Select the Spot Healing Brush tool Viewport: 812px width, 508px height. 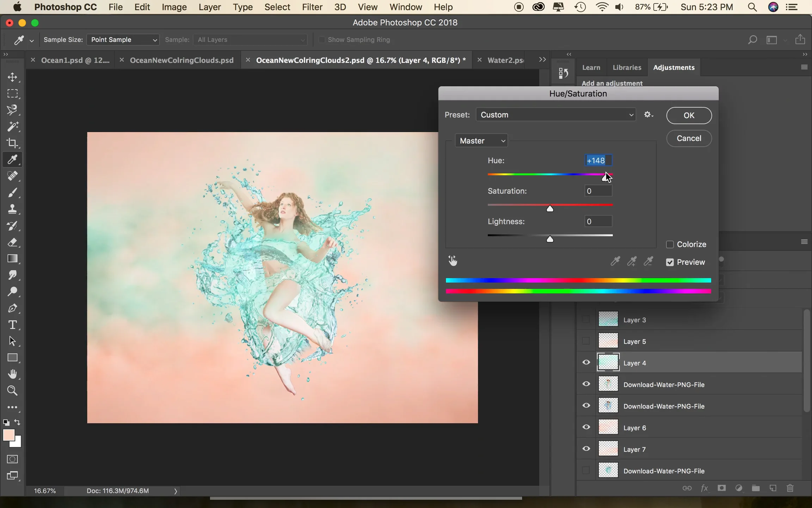click(x=12, y=176)
